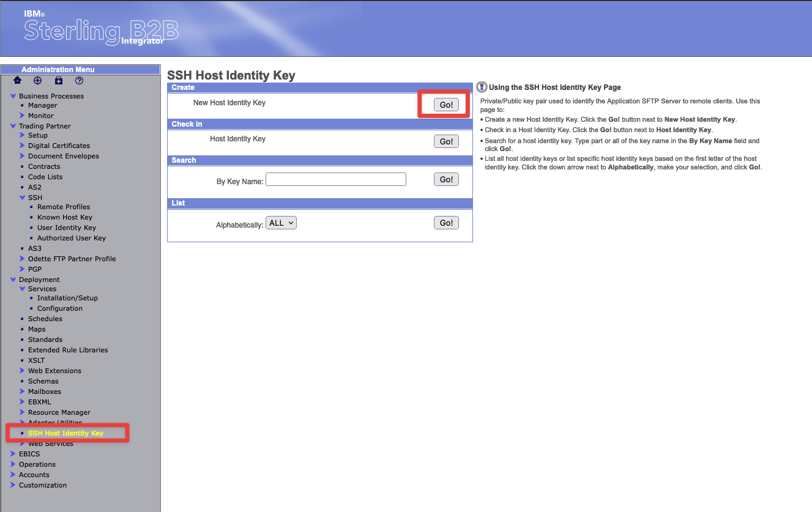The height and width of the screenshot is (512, 812).
Task: Collapse the Services arrow under Deployment
Action: pos(23,289)
